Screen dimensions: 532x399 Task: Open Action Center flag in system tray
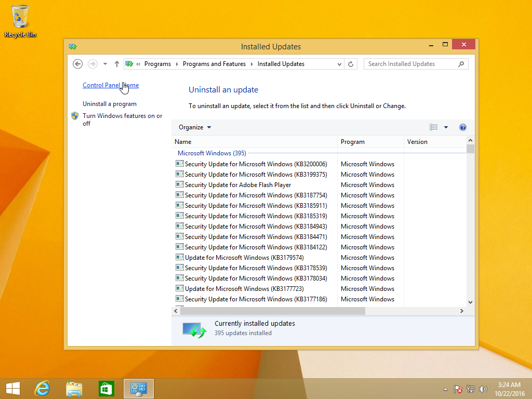[x=458, y=388]
